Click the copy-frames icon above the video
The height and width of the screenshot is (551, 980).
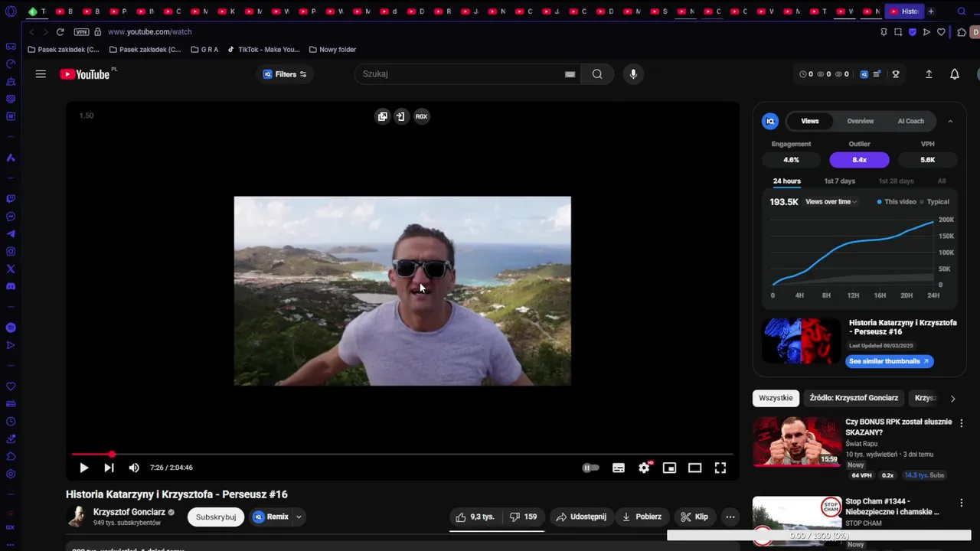(x=382, y=116)
